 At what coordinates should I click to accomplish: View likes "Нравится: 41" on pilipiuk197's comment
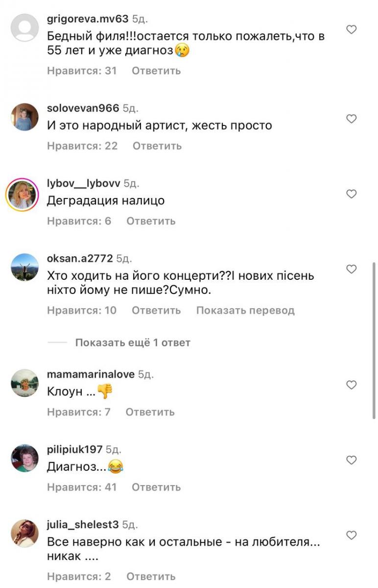82,487
